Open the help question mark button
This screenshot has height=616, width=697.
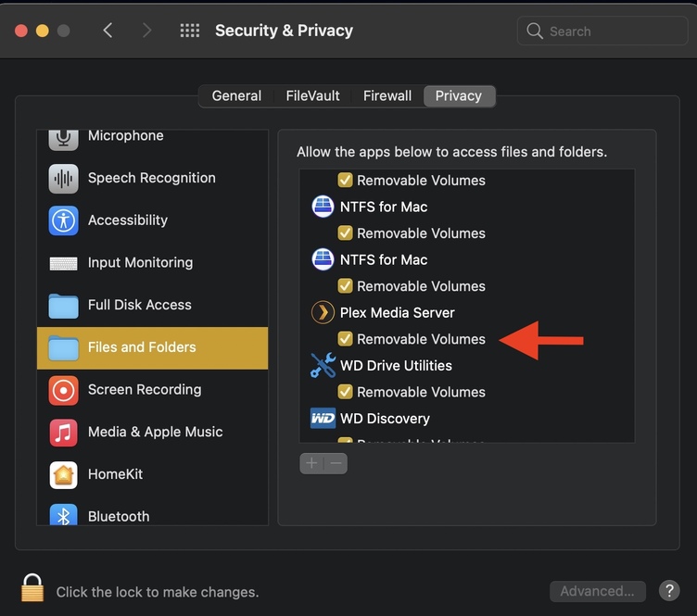tap(669, 591)
